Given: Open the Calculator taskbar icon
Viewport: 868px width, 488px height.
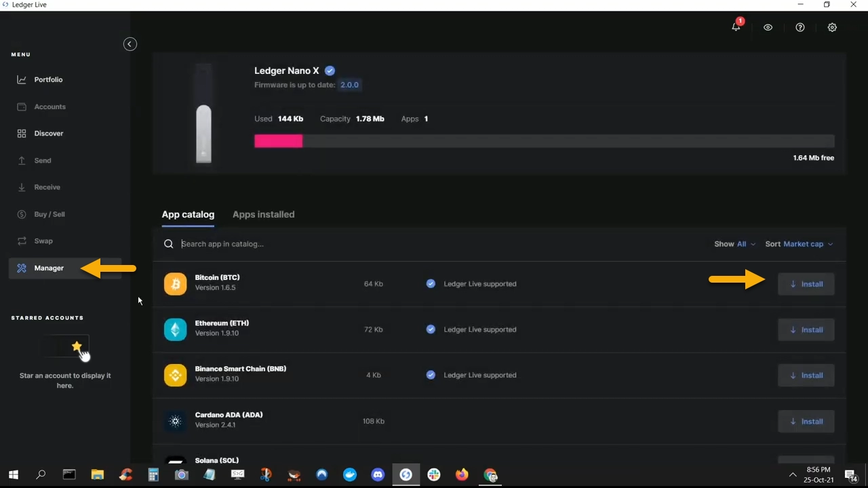Looking at the screenshot, I should (x=153, y=474).
